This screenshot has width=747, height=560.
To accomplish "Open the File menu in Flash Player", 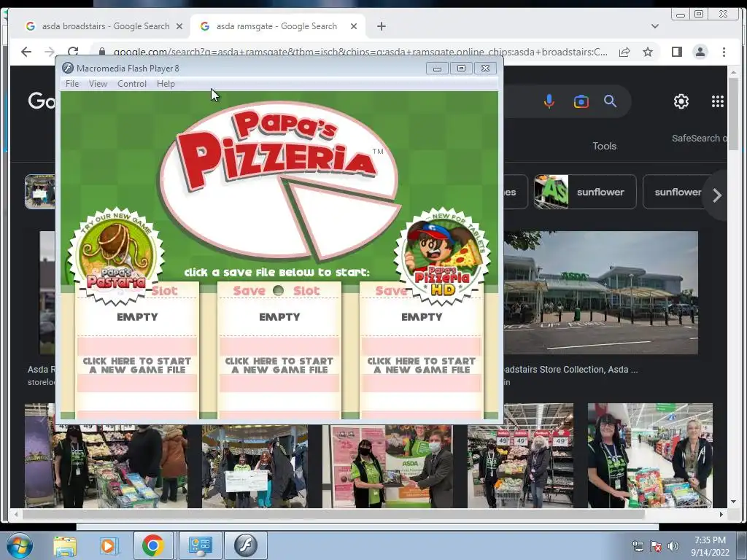I will pyautogui.click(x=72, y=84).
